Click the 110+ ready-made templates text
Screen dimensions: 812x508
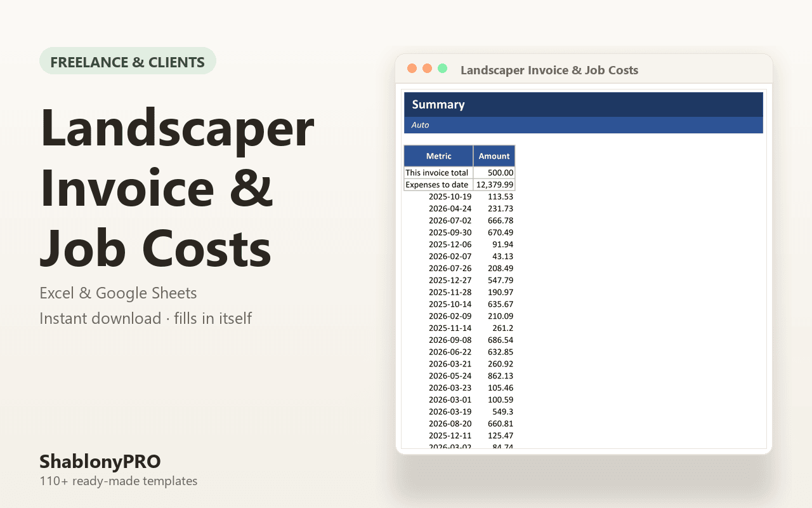pyautogui.click(x=119, y=481)
